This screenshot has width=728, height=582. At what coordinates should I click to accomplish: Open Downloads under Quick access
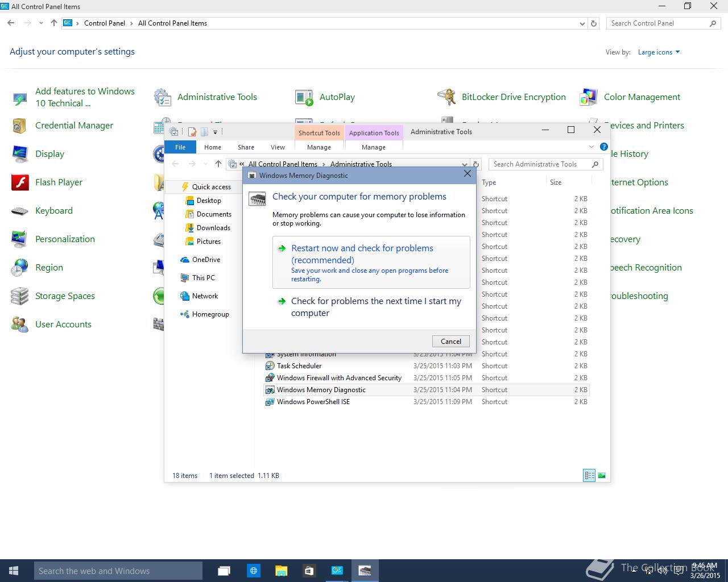[208, 228]
